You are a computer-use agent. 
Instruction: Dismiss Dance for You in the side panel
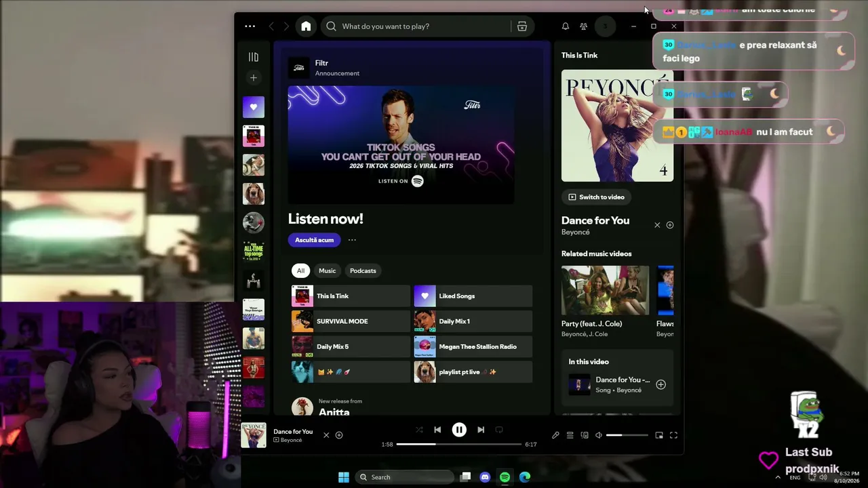pyautogui.click(x=657, y=225)
